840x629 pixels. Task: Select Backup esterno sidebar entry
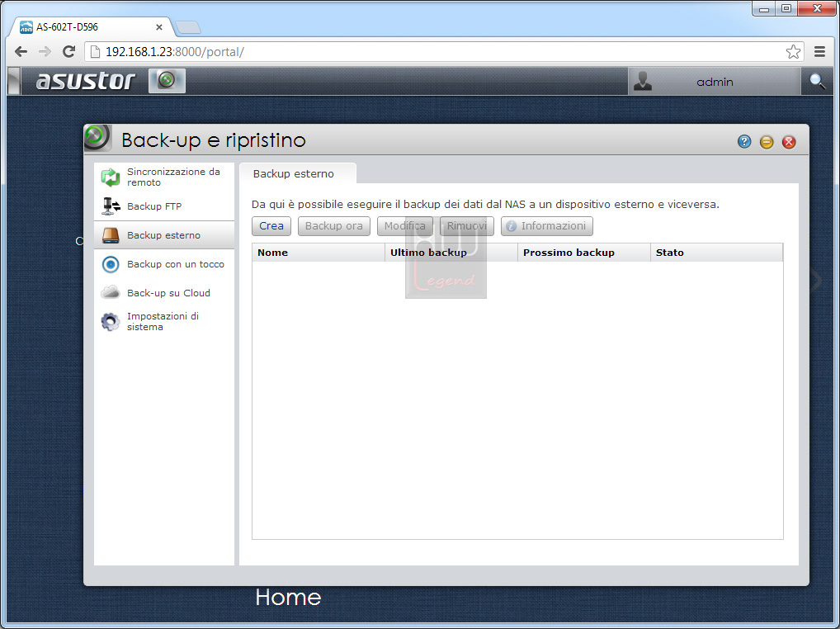pyautogui.click(x=164, y=235)
